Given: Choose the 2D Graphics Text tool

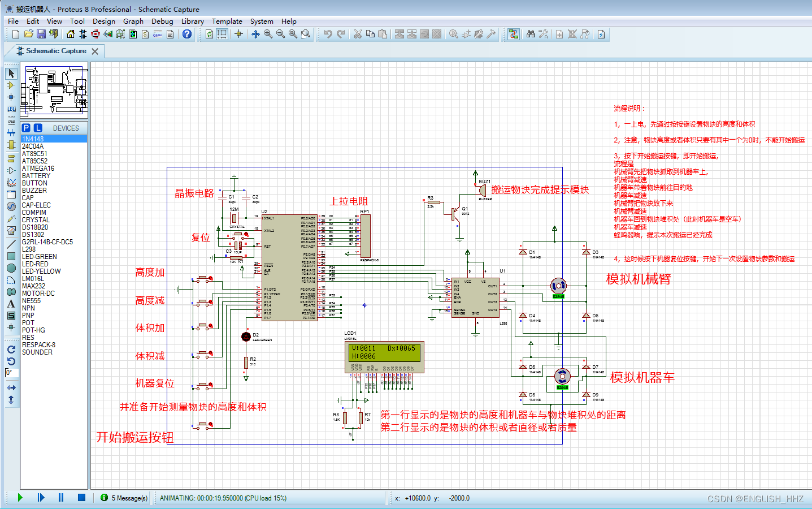Looking at the screenshot, I should click(x=11, y=304).
